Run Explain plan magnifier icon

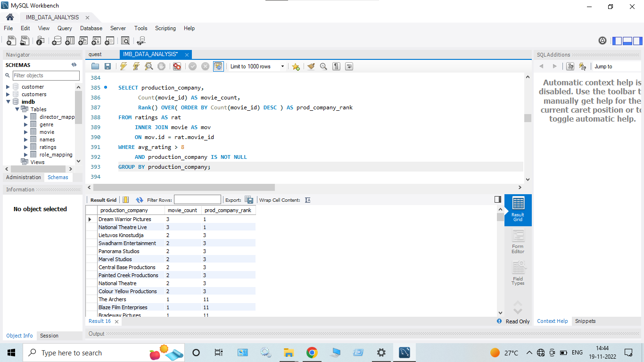point(149,66)
